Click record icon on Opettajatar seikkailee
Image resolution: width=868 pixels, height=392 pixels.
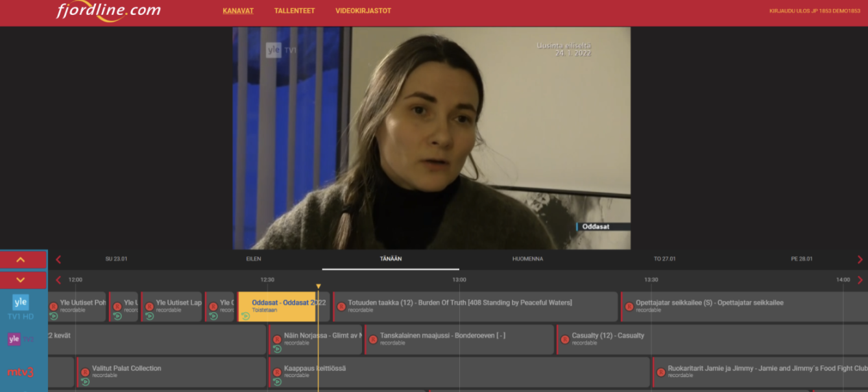[x=629, y=306]
